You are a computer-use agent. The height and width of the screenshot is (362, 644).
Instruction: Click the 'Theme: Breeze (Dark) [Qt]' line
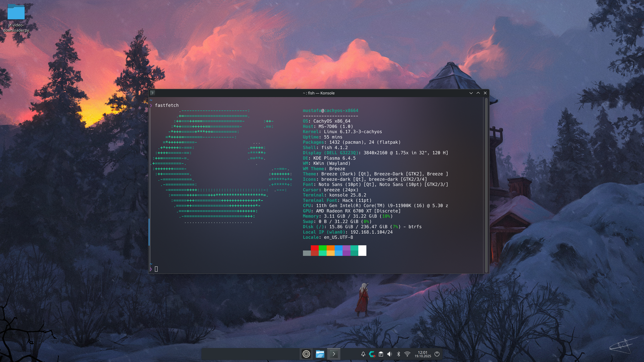(375, 174)
